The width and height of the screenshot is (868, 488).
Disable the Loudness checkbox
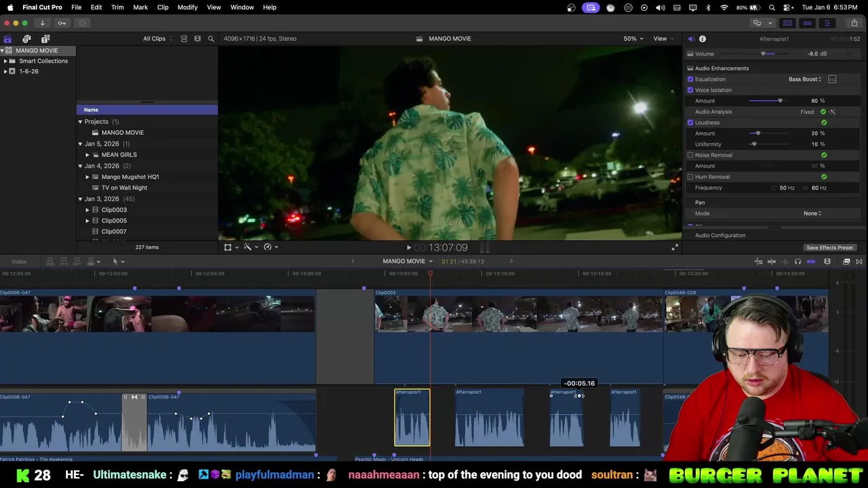pyautogui.click(x=690, y=123)
